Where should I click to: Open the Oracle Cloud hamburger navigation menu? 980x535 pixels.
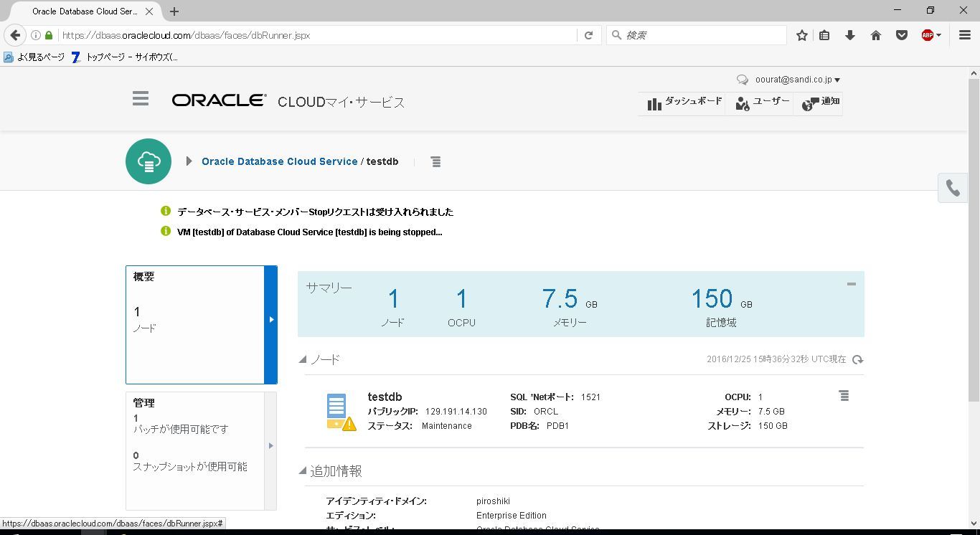click(141, 99)
